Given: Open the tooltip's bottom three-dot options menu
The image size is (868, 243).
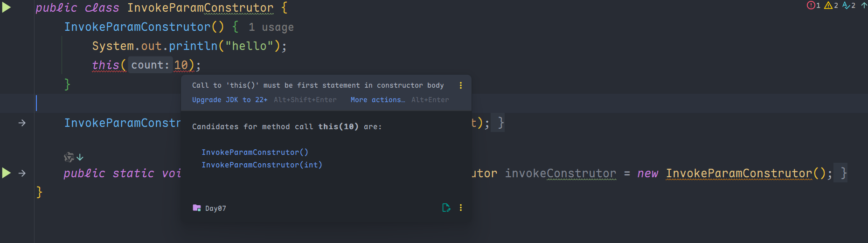Looking at the screenshot, I should tap(461, 208).
